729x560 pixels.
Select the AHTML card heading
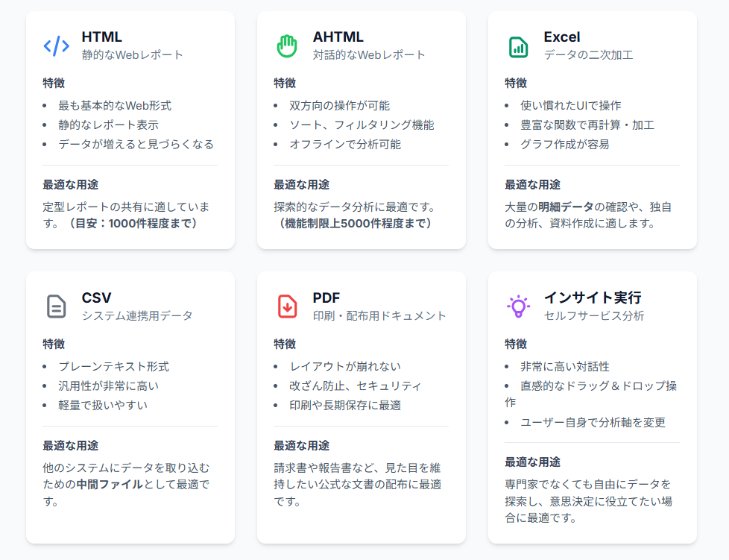coord(338,37)
